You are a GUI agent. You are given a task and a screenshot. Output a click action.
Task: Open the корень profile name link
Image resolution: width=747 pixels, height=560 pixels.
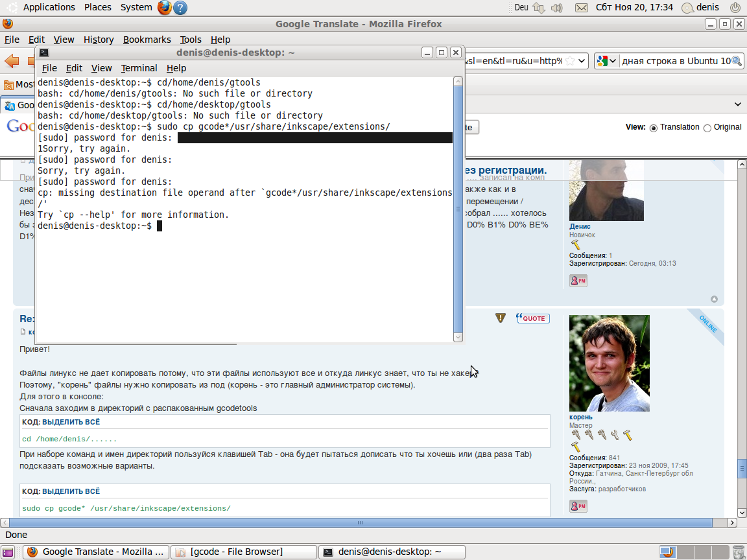pos(581,417)
